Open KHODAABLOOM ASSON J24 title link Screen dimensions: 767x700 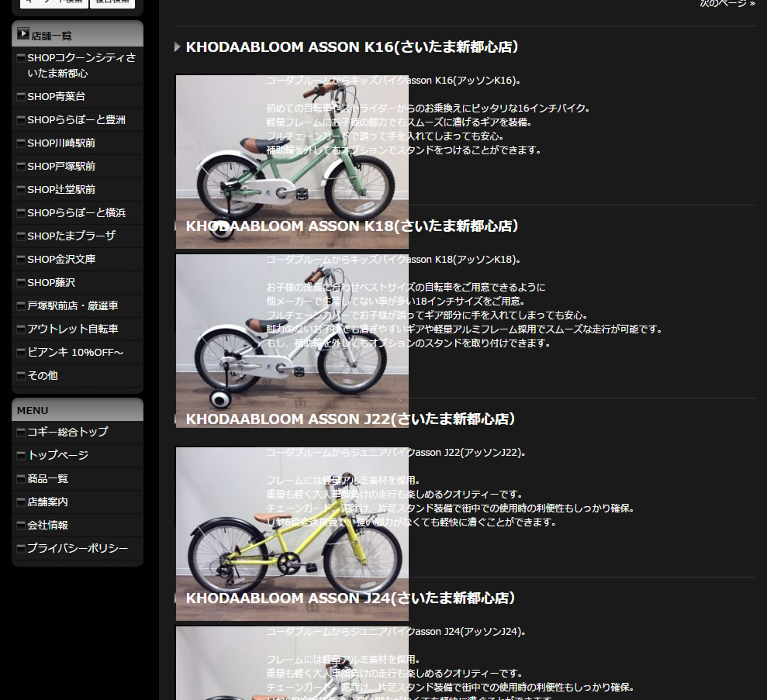click(351, 598)
